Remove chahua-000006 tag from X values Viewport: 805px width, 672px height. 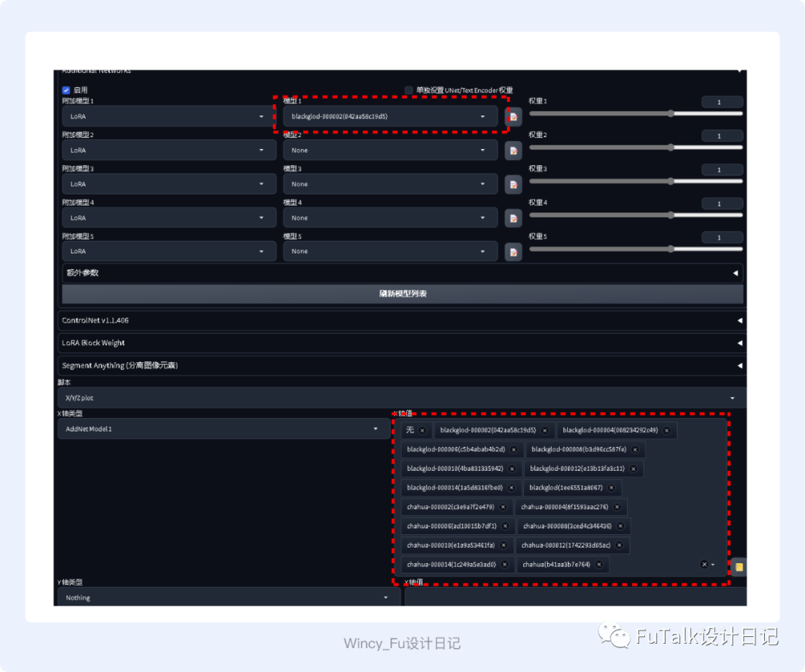point(505,526)
